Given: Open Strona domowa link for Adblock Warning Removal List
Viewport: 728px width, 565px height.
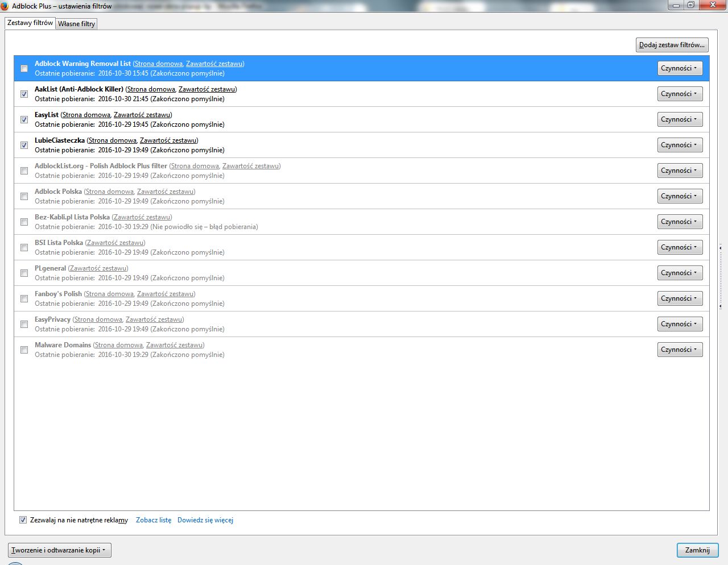Looking at the screenshot, I should 159,64.
